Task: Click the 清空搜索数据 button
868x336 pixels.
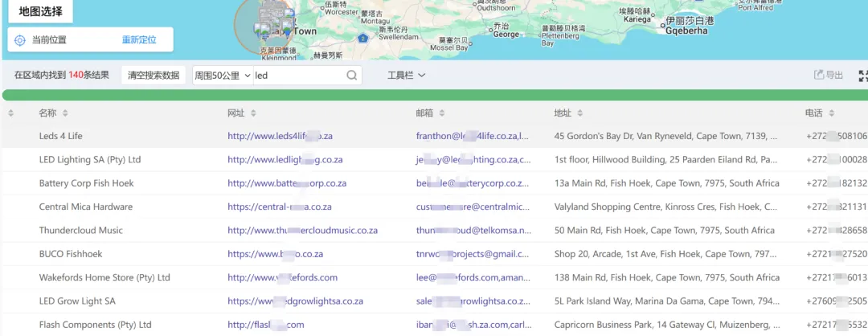Action: point(154,76)
